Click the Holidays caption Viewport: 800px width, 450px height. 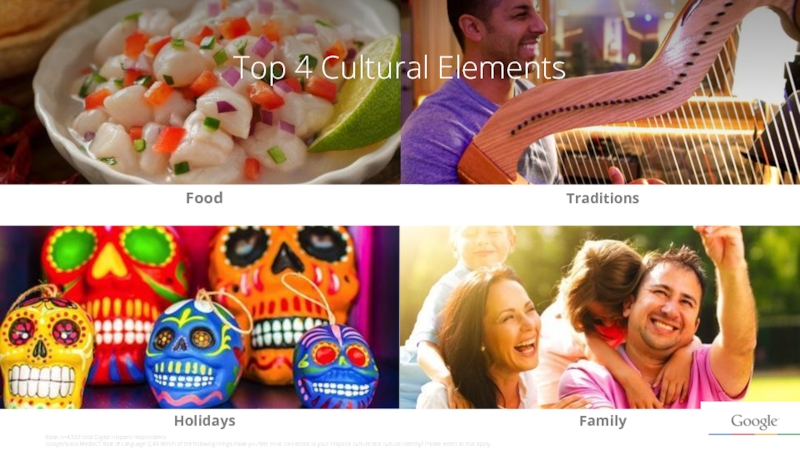click(205, 421)
